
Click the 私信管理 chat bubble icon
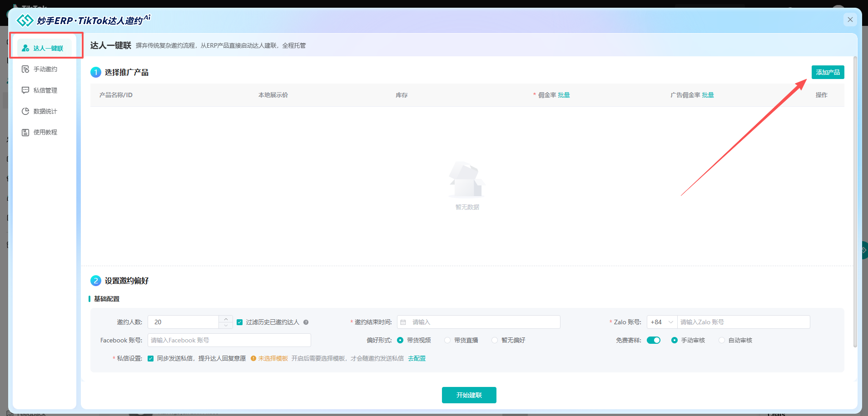point(25,90)
